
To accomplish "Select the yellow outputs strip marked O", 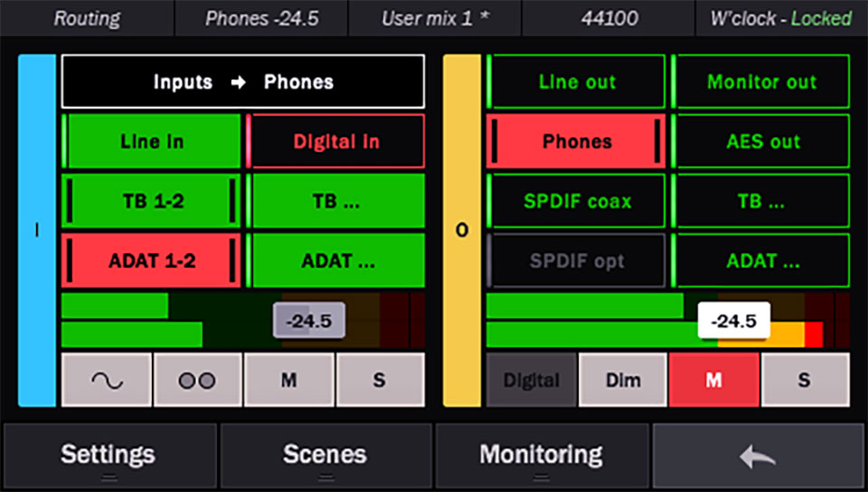I will click(x=462, y=231).
